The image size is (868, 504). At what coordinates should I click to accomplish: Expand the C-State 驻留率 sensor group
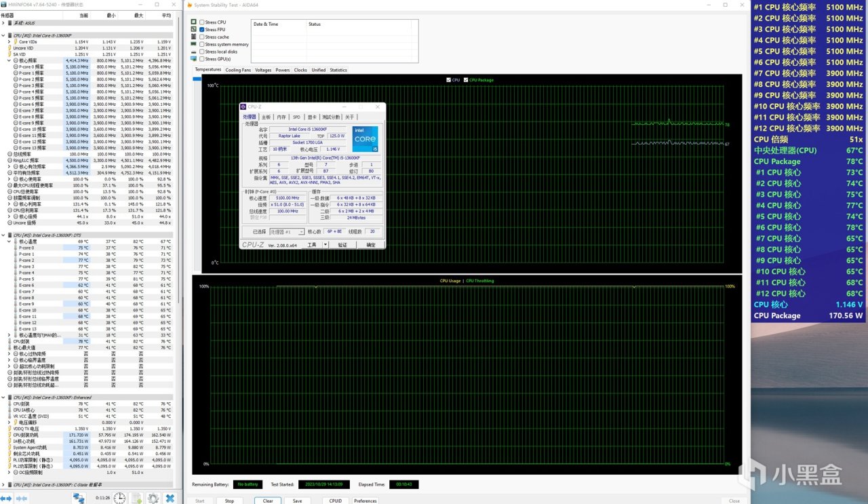pos(3,484)
